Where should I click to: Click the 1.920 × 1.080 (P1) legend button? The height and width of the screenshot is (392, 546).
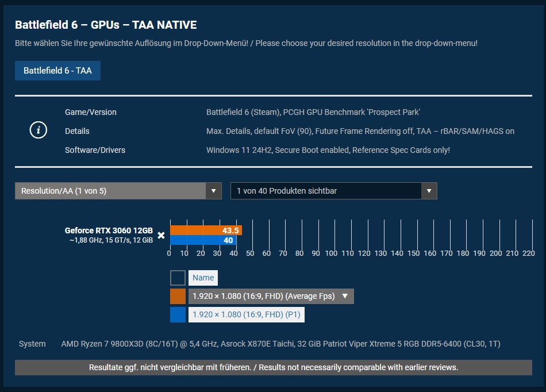pos(246,315)
